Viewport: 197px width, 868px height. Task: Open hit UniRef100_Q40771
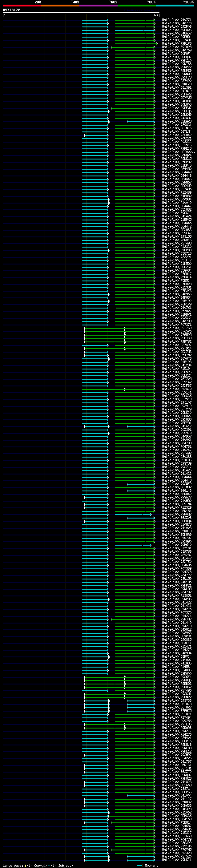click(x=176, y=20)
